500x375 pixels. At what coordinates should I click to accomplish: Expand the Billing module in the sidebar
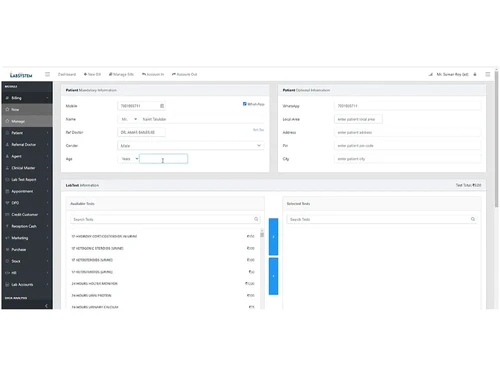[27, 98]
